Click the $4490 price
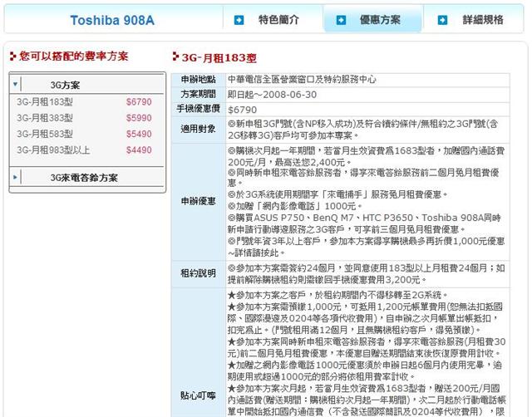This screenshot has height=417, width=532. tap(139, 150)
